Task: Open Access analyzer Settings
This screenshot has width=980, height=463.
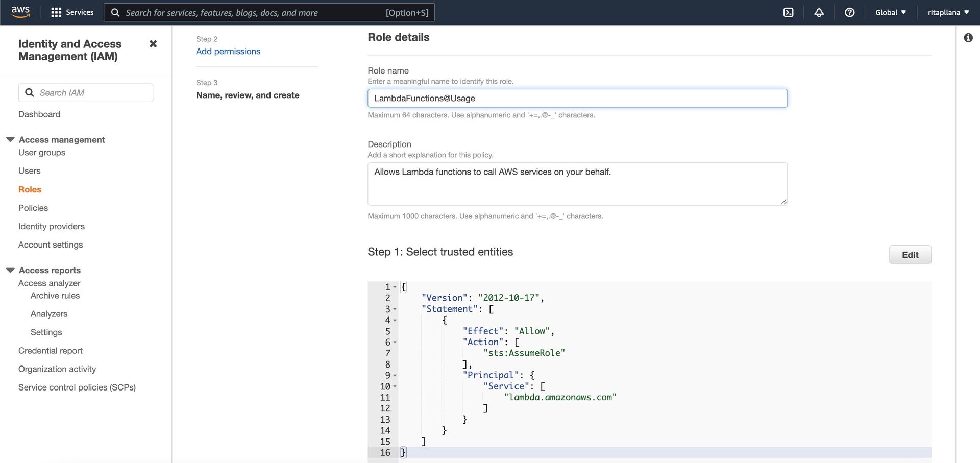Action: pyautogui.click(x=46, y=332)
